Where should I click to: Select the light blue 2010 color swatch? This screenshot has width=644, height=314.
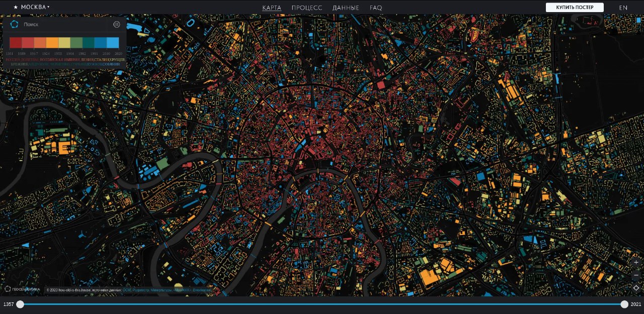(x=113, y=43)
